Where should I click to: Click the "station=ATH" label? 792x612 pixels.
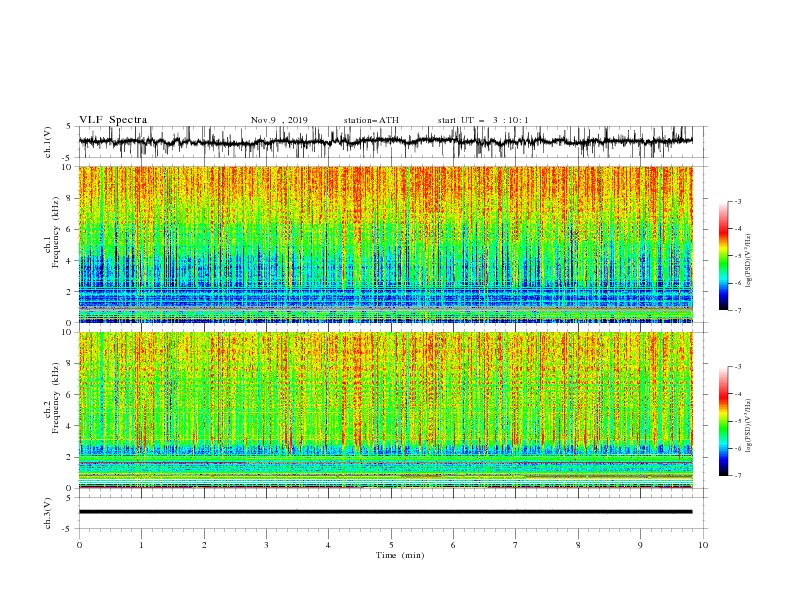tap(371, 120)
